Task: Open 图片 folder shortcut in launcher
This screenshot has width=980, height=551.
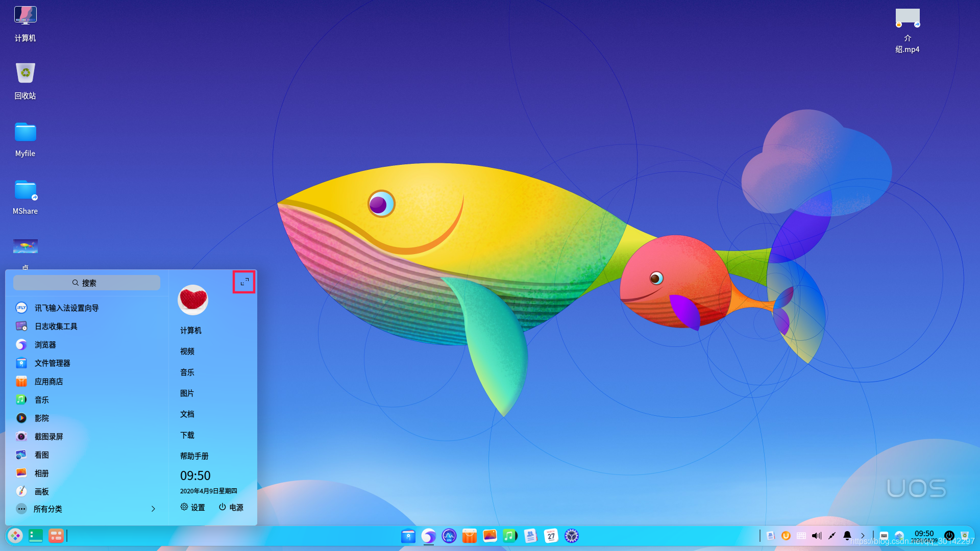Action: click(x=187, y=393)
